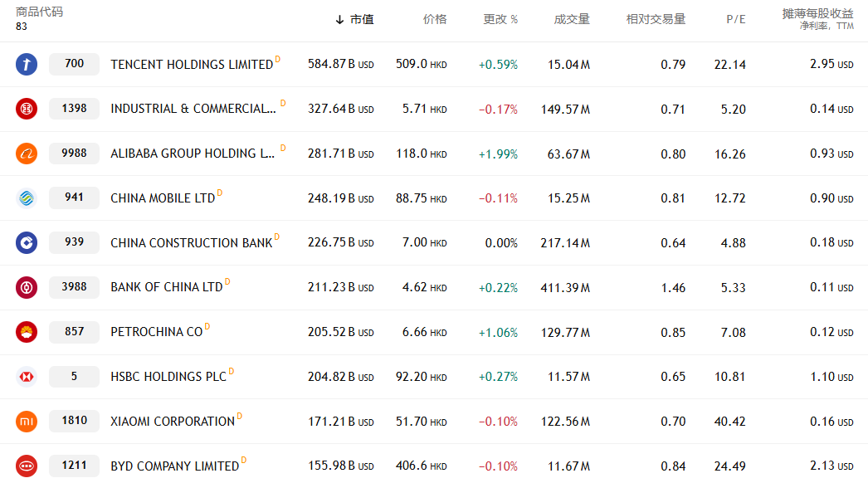Screen dimensions: 868x483
Task: Click the D badge after BANK OF CHINA
Action: pos(227,282)
